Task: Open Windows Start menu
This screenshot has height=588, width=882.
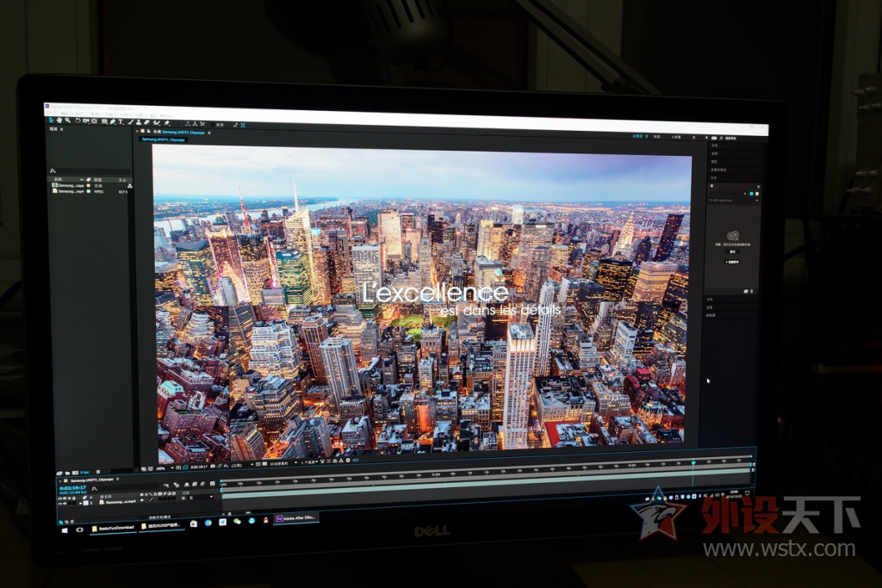Action: click(65, 530)
